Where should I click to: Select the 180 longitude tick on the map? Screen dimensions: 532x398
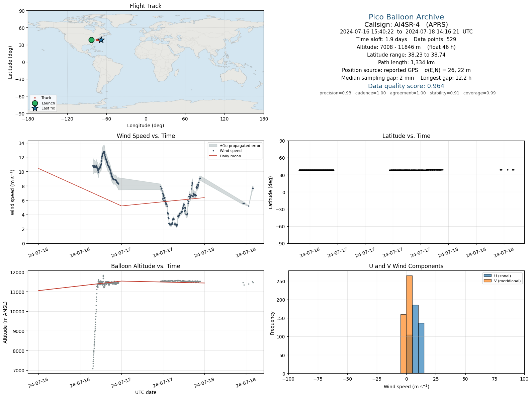tap(264, 119)
